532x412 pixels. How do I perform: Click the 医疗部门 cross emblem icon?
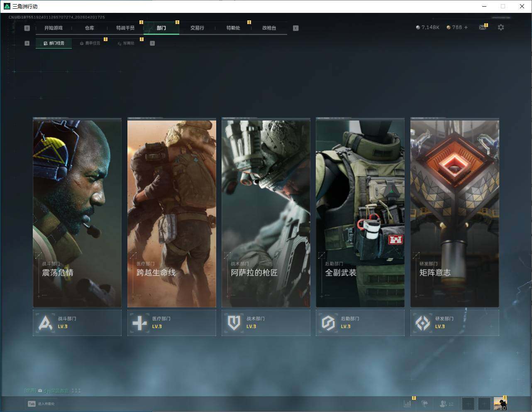coord(139,323)
